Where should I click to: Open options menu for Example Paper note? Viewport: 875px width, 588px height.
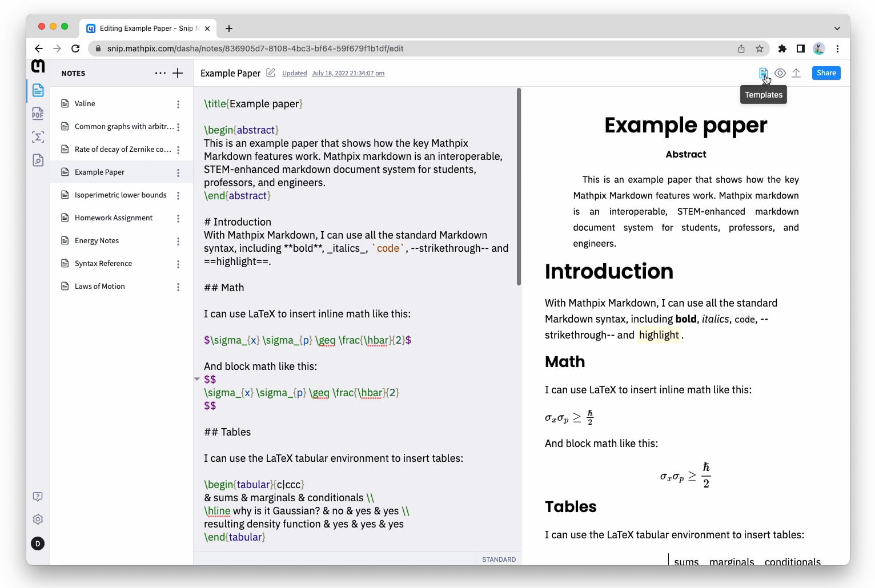pyautogui.click(x=178, y=173)
